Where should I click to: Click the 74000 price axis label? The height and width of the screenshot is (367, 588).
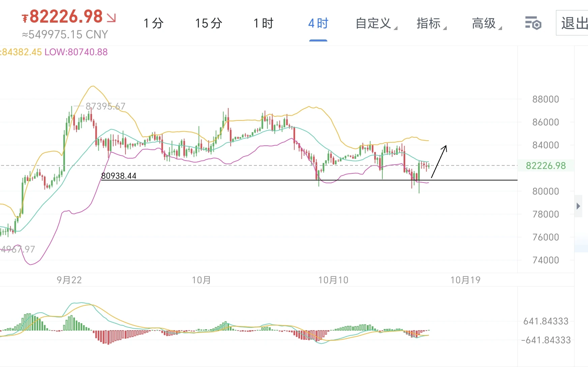546,260
